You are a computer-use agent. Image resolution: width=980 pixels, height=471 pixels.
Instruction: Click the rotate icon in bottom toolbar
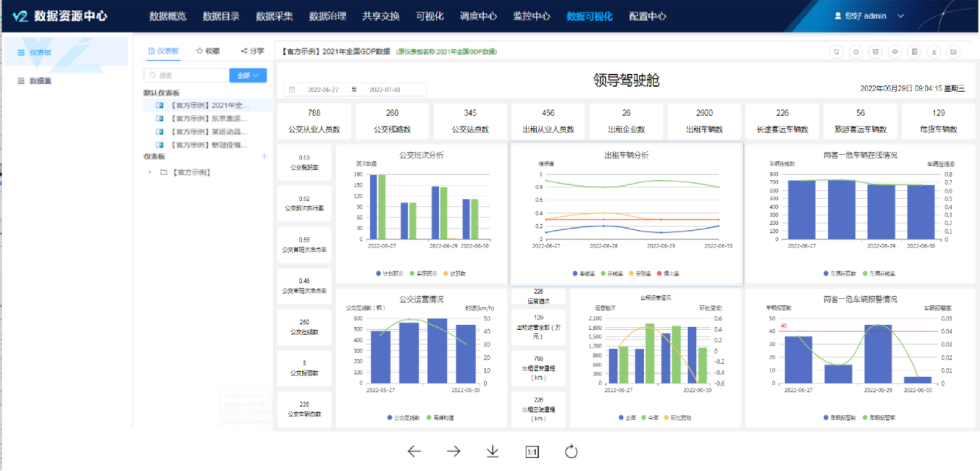click(571, 451)
